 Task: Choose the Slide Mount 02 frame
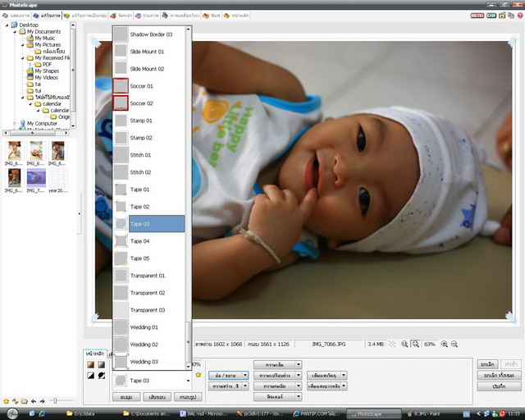149,69
